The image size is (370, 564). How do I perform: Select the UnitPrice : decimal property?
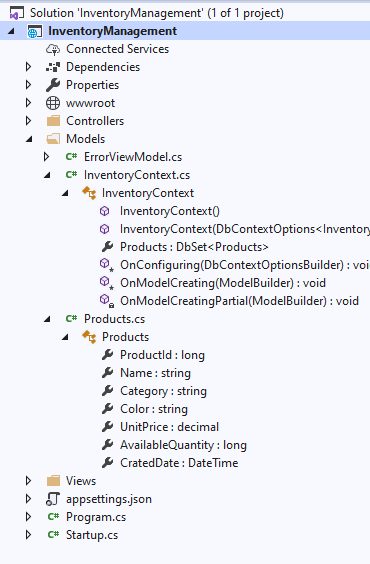169,427
